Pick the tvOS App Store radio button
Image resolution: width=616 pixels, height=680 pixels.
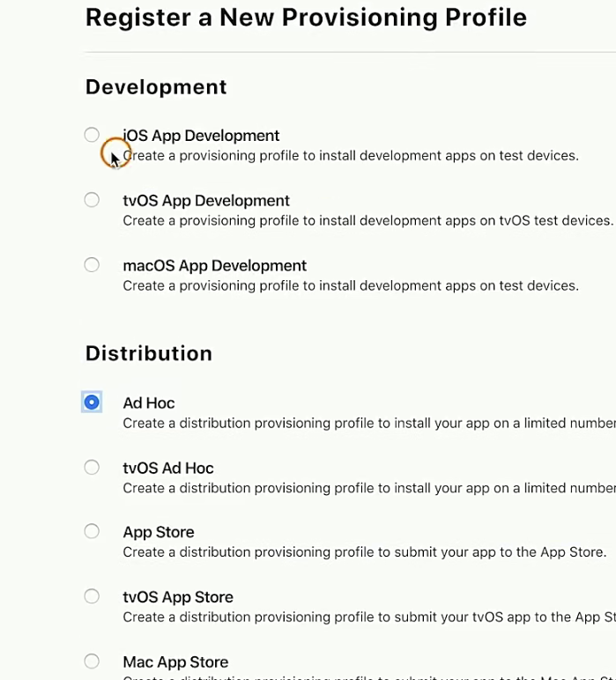point(92,596)
